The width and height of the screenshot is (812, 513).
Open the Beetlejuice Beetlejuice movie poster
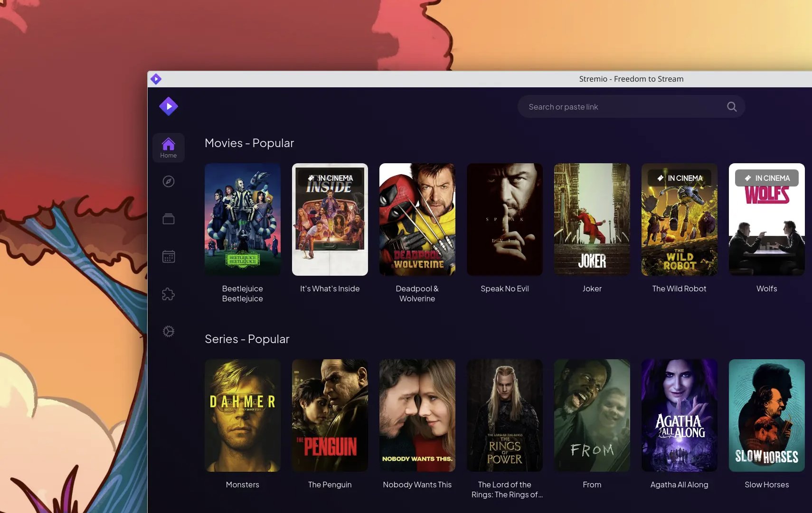point(243,219)
